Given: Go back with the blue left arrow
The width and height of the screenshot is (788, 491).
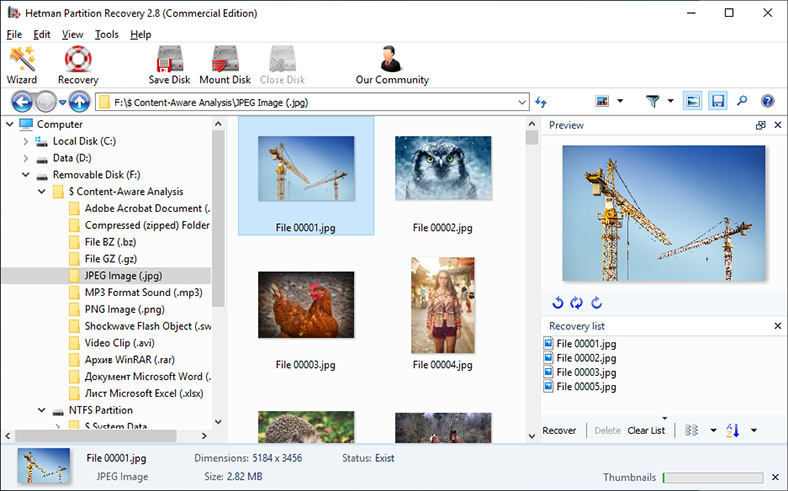Looking at the screenshot, I should 22,102.
